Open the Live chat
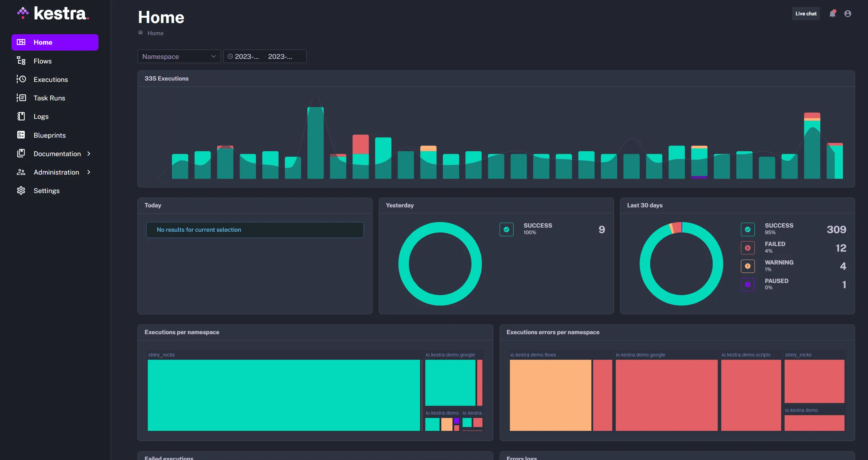Viewport: 868px width, 460px height. (806, 13)
